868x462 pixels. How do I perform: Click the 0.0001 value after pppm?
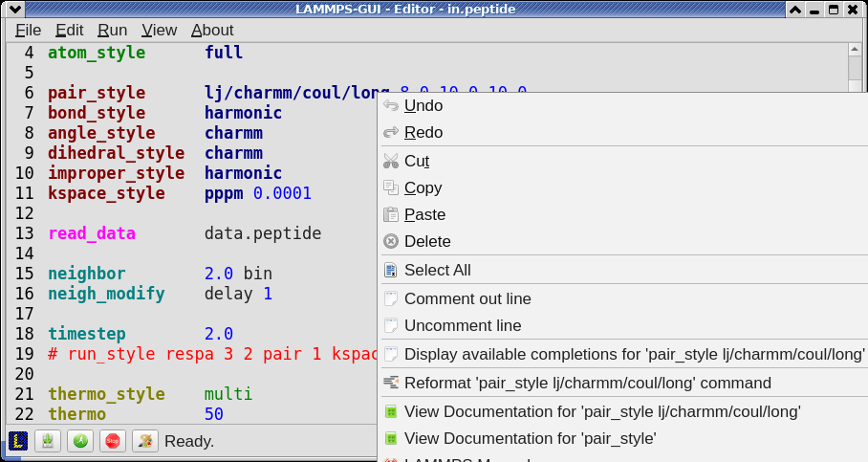[x=282, y=193]
